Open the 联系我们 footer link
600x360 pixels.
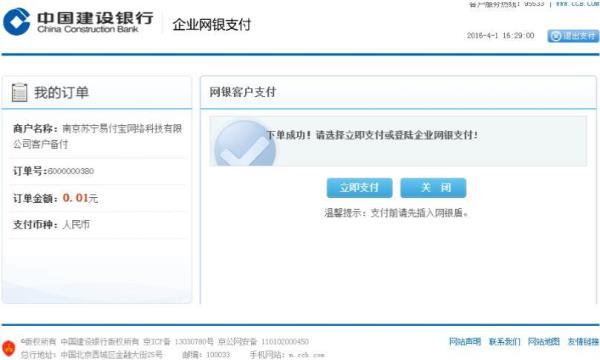[504, 341]
